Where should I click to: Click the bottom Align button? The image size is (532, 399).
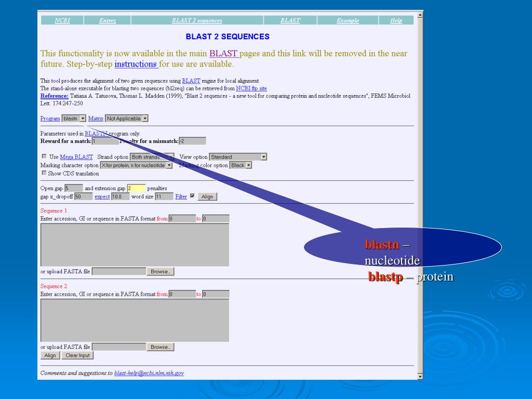tap(50, 355)
